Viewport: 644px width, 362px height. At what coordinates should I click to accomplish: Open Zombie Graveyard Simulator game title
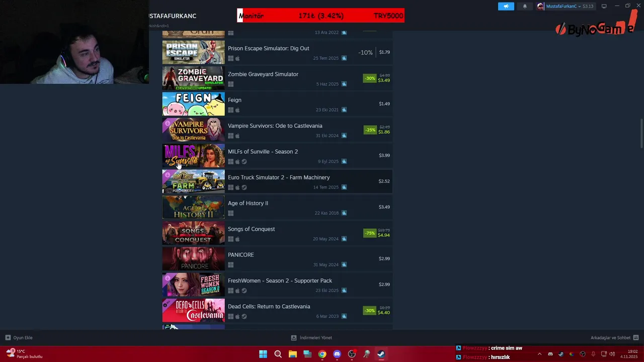point(263,74)
